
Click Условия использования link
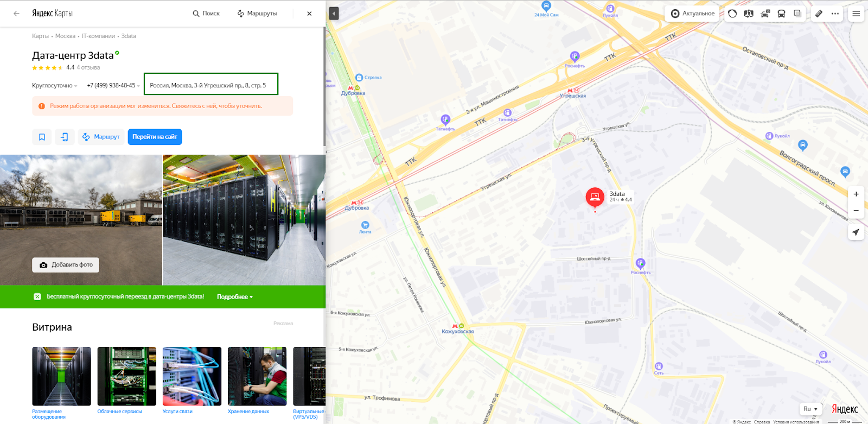tap(796, 422)
